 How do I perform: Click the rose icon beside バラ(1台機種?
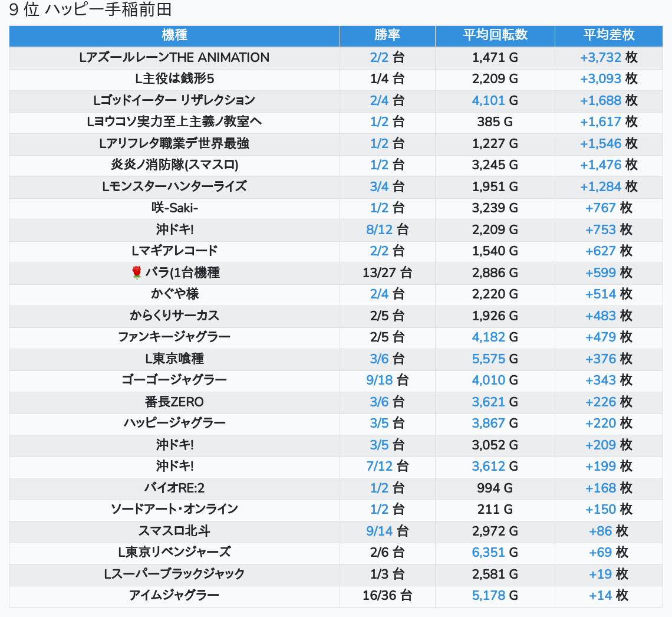pos(137,273)
